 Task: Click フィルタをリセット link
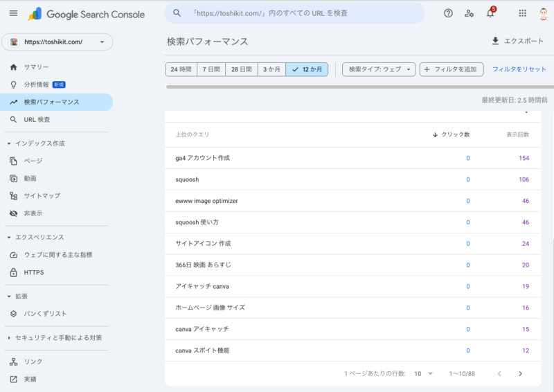tap(519, 69)
